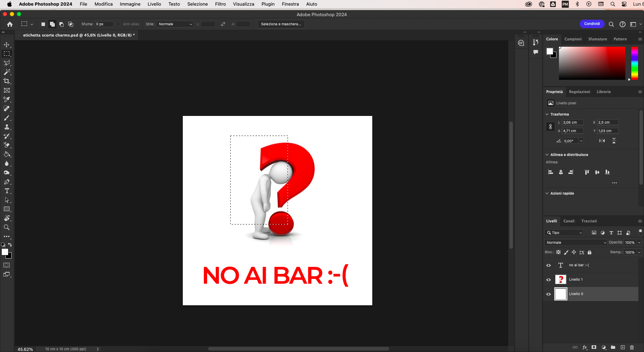Enable the Anti-alias checkbox

tap(118, 24)
